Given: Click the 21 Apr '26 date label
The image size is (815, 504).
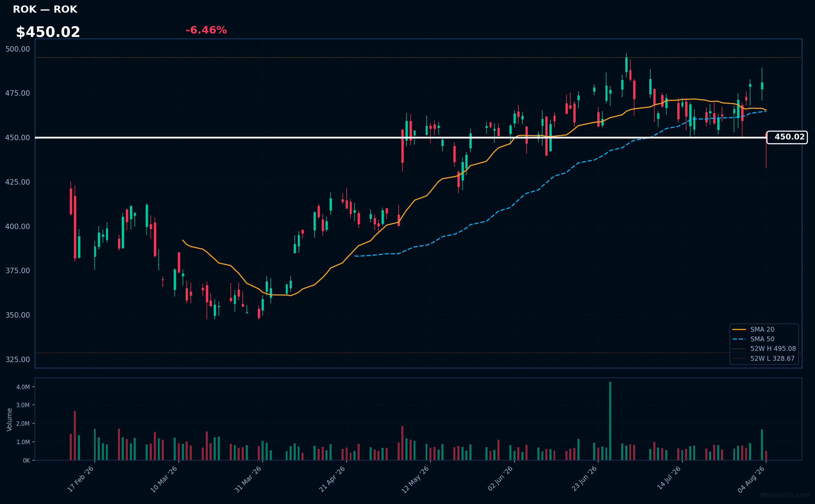Looking at the screenshot, I should (332, 479).
